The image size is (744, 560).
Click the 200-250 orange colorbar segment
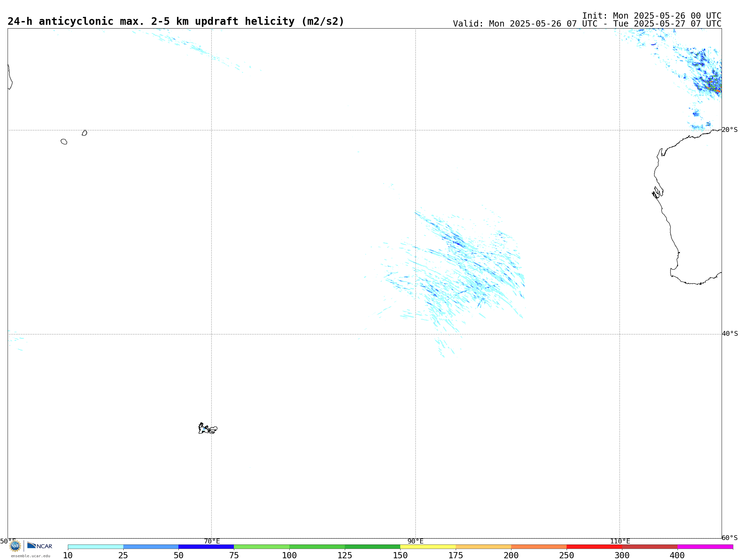[x=539, y=547]
